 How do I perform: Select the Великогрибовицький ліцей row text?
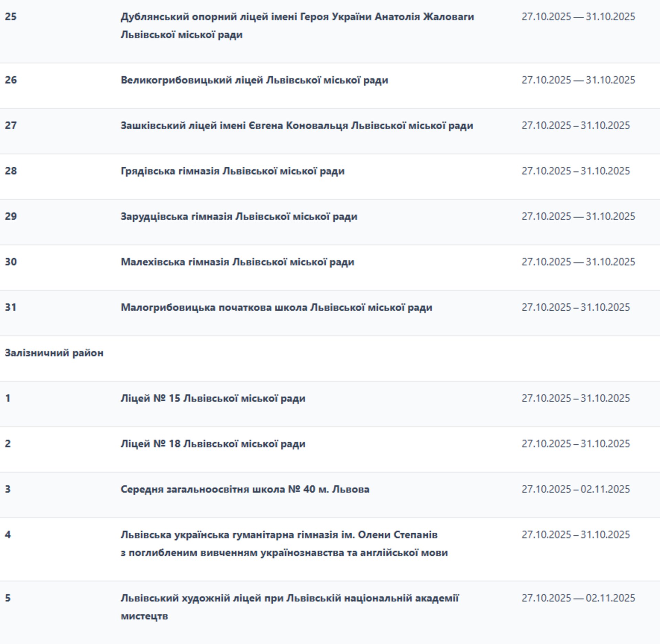254,80
